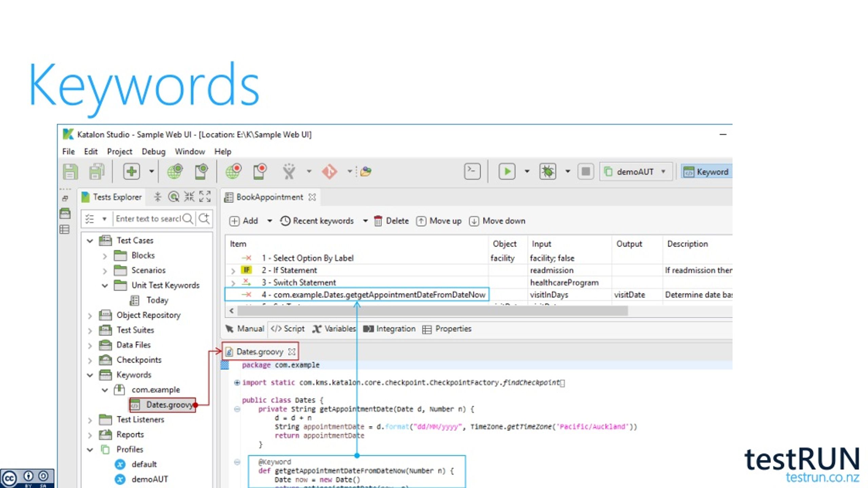Open the Window menu
This screenshot has width=868, height=488.
(190, 151)
